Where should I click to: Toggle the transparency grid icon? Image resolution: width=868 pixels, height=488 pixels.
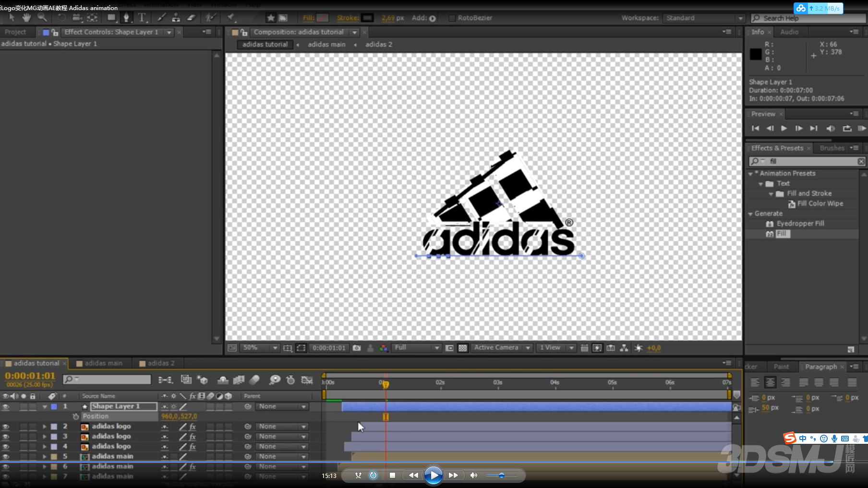pyautogui.click(x=463, y=348)
